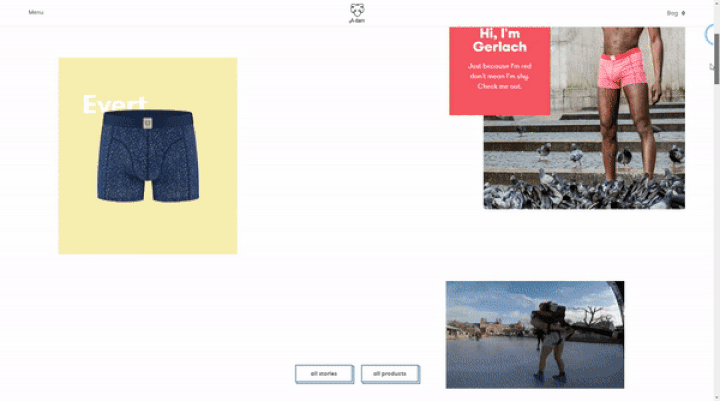Open the shopping Bag icon
This screenshot has width=720, height=401.
683,13
